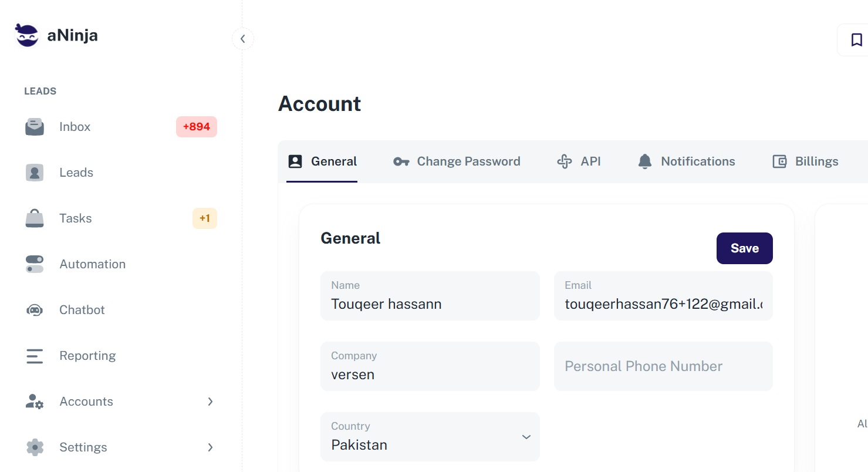The width and height of the screenshot is (868, 472).
Task: Click the Settings gear icon in sidebar
Action: (x=35, y=447)
